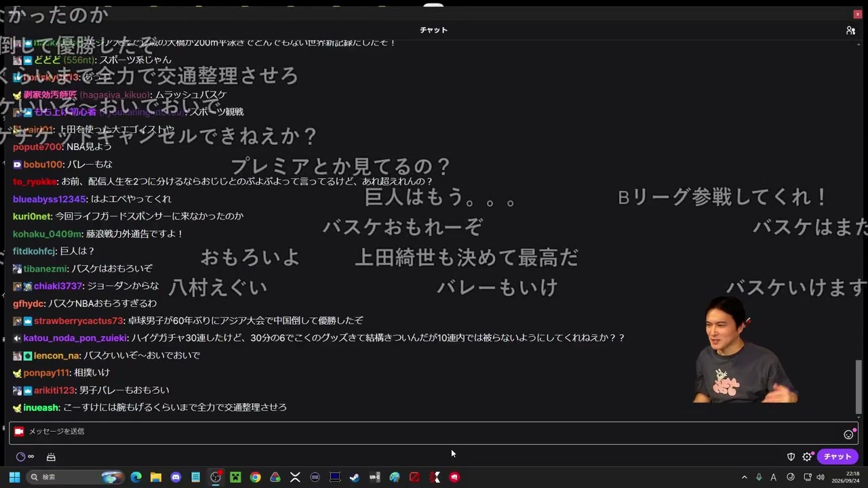Open File Explorer from the taskbar

point(156,477)
